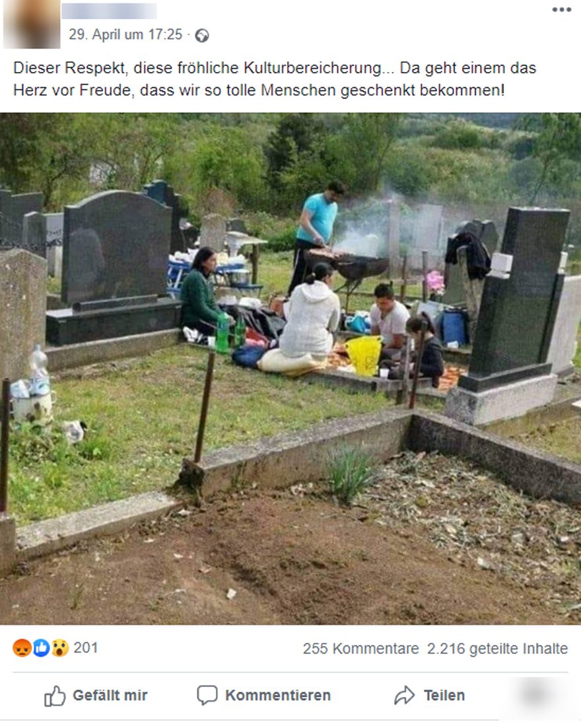
Task: Click the speech bubble comment icon
Action: coord(207,696)
